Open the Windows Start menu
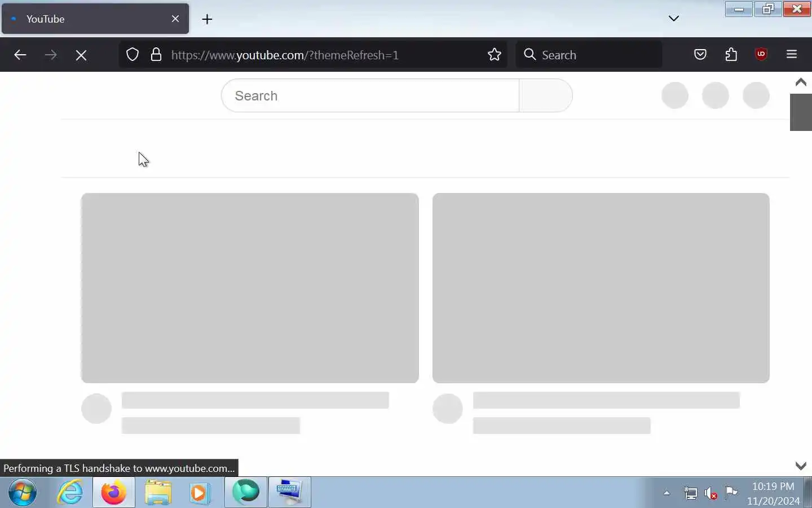 point(23,492)
